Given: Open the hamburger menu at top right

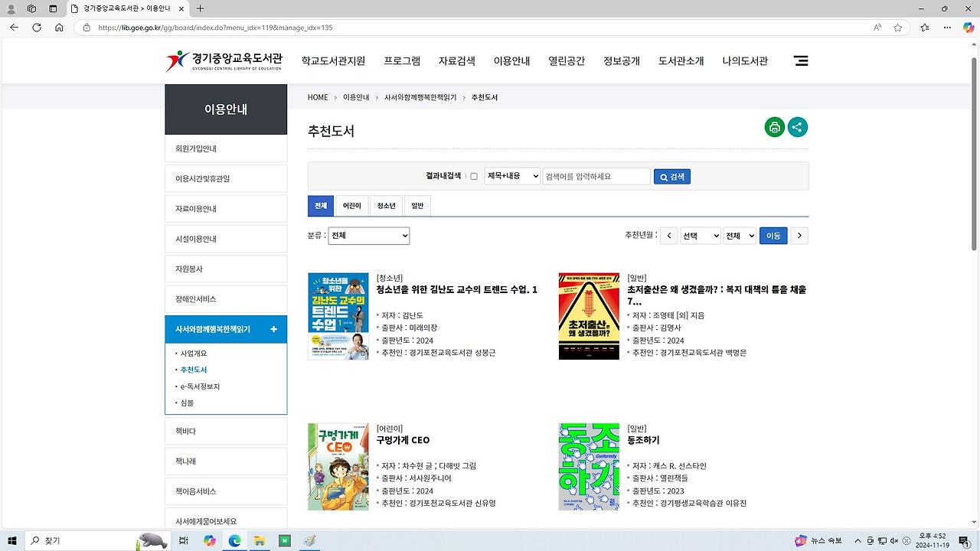Looking at the screenshot, I should tap(801, 60).
